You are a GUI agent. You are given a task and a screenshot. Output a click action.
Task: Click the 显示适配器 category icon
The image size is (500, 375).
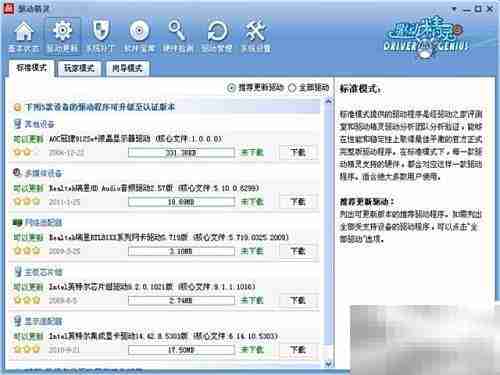18,321
